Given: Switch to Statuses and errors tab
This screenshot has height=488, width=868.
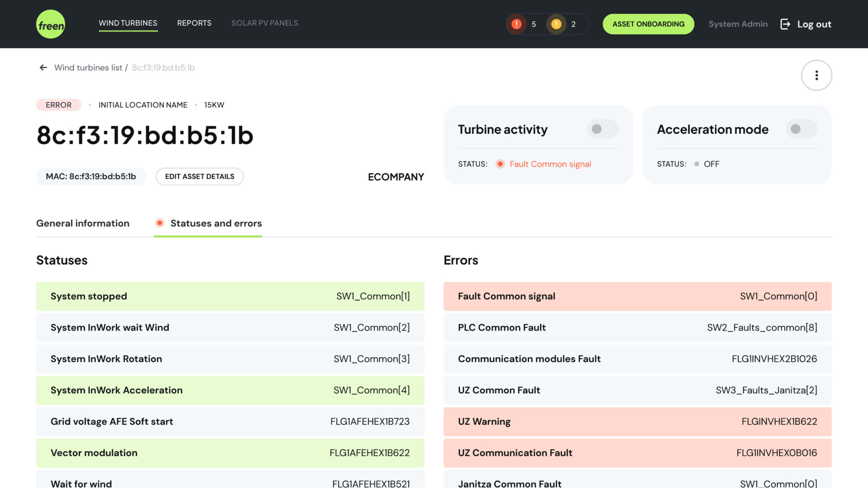Looking at the screenshot, I should [x=216, y=223].
